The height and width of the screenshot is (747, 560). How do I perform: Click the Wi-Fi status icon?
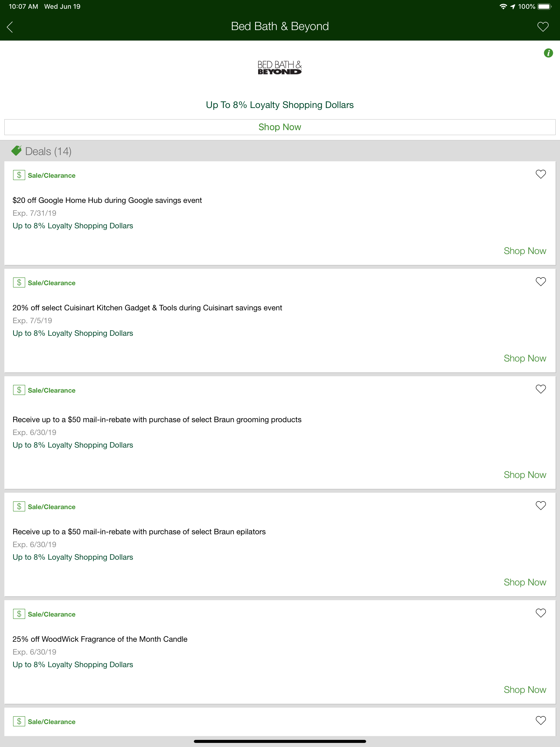click(503, 6)
